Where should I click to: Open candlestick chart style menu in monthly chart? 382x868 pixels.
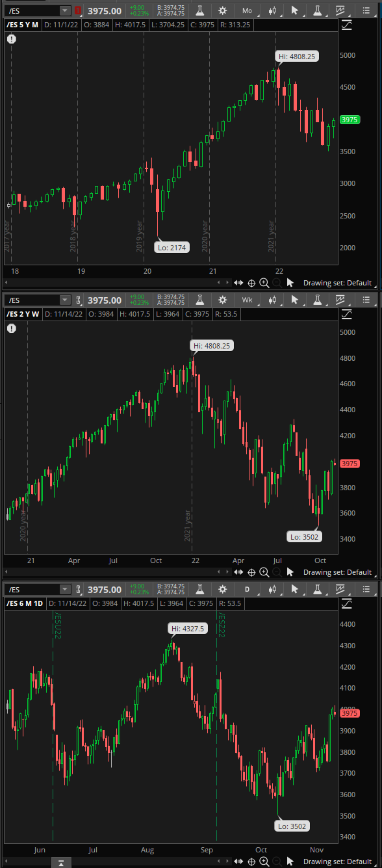pyautogui.click(x=272, y=10)
